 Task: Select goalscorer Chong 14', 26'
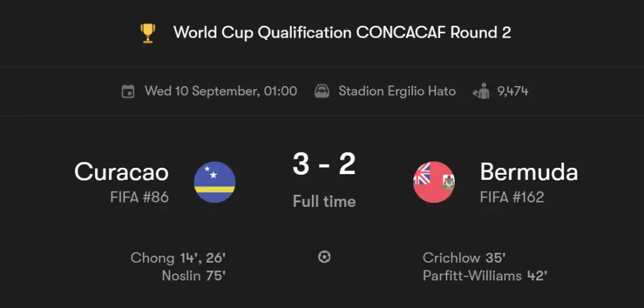coord(178,258)
